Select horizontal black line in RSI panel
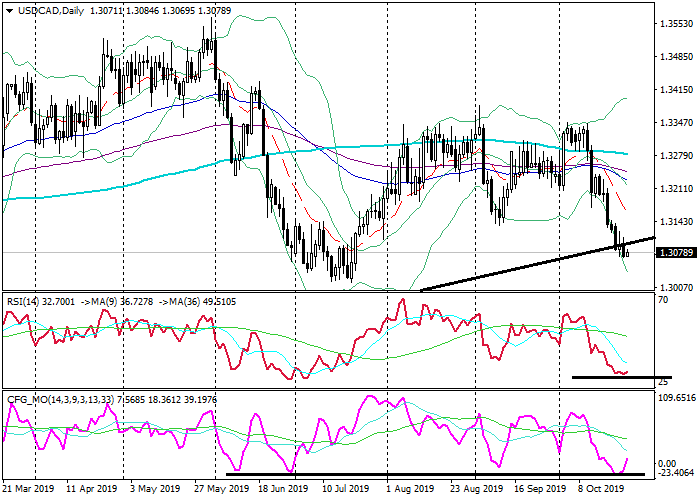The width and height of the screenshot is (700, 500). (620, 377)
